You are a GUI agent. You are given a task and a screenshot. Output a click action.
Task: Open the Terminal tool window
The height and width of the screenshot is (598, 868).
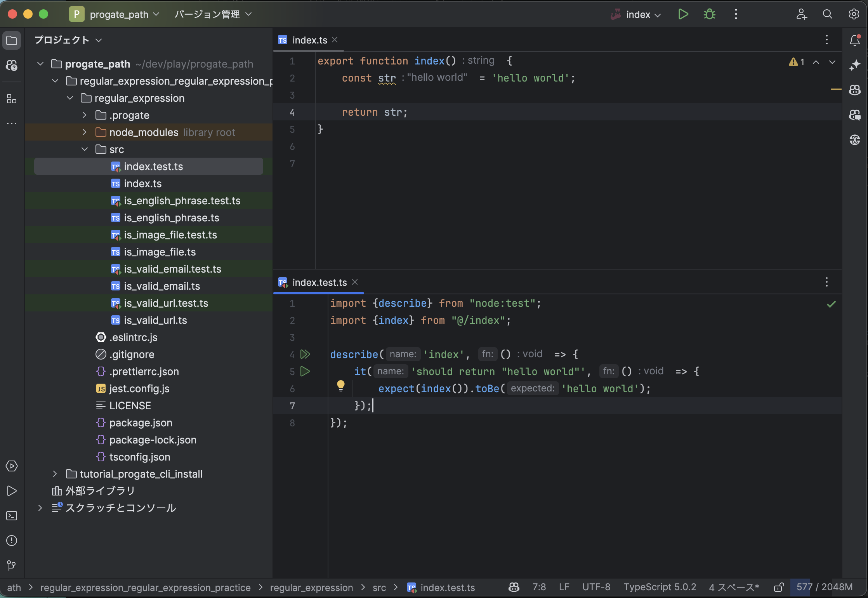click(12, 516)
